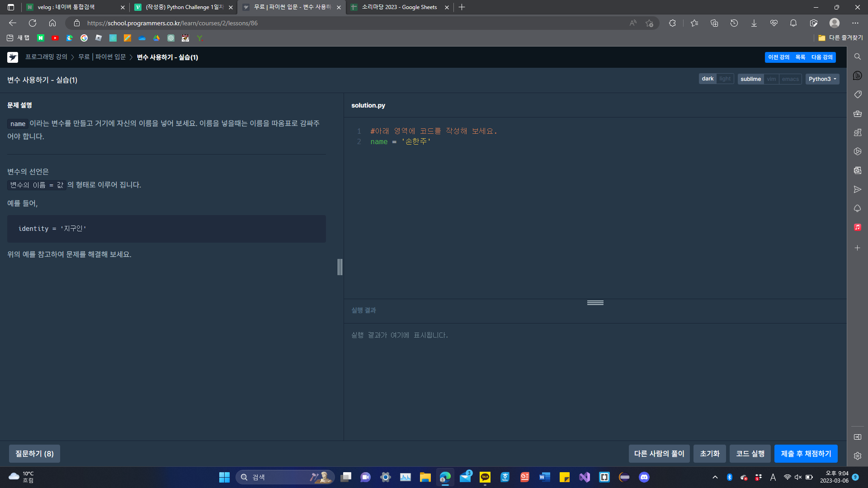Open browser extensions puzzle icon
This screenshot has width=868, height=488.
coord(672,23)
